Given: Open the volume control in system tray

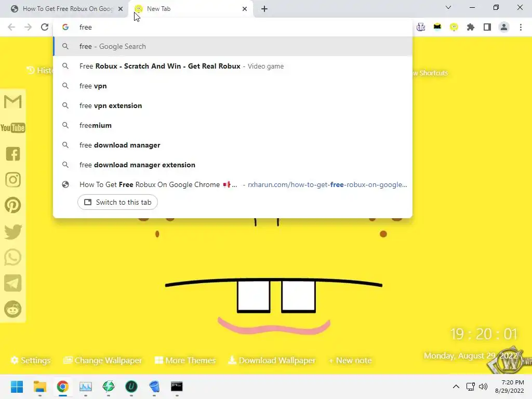Looking at the screenshot, I should pos(483,387).
